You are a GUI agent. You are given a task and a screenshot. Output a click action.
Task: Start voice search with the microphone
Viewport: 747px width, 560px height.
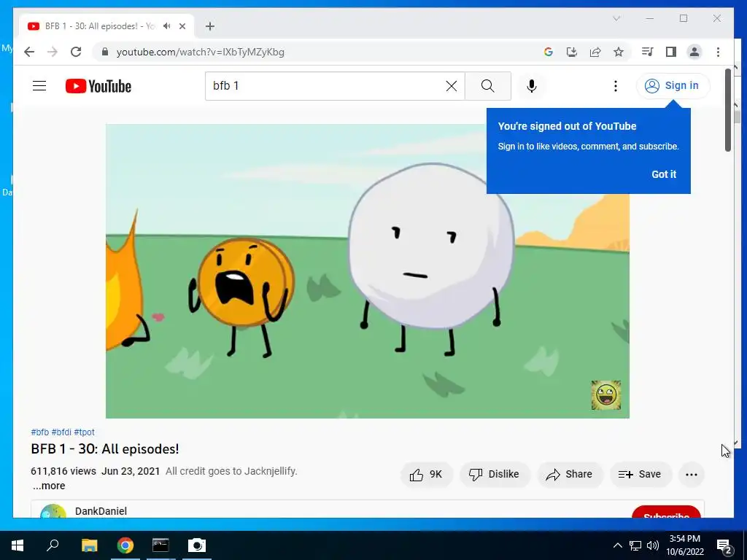tap(532, 86)
